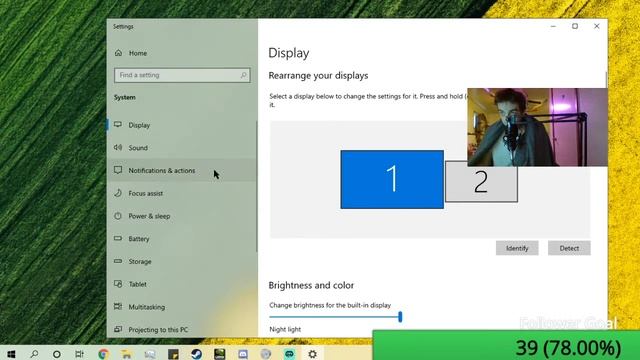This screenshot has height=360, width=640.
Task: Open taskbar search
Action: (34, 354)
